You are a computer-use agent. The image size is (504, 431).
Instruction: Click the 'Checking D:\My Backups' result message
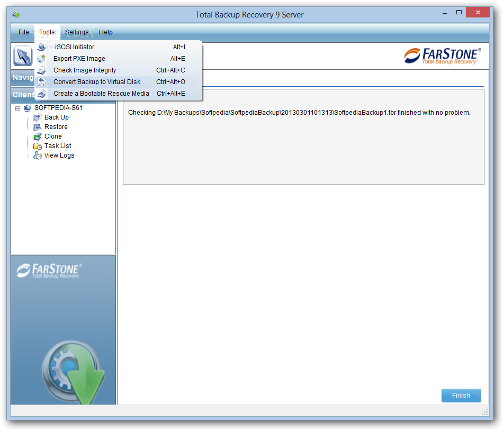coord(299,113)
